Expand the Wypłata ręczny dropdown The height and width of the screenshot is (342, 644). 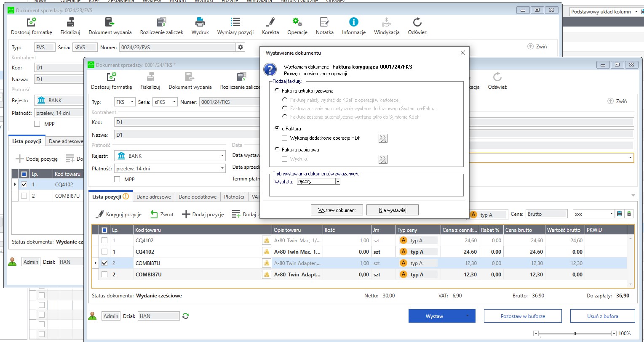pos(337,182)
